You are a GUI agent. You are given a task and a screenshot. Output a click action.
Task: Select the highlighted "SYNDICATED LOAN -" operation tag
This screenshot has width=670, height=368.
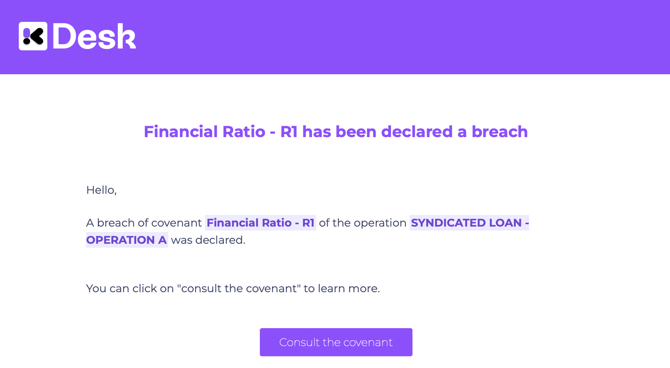[470, 223]
